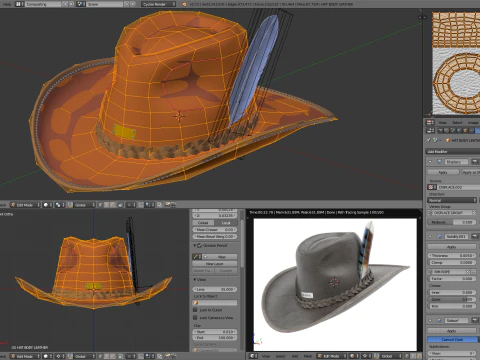Collapse the Grease Pencil panel
The image size is (480, 360).
click(194, 246)
